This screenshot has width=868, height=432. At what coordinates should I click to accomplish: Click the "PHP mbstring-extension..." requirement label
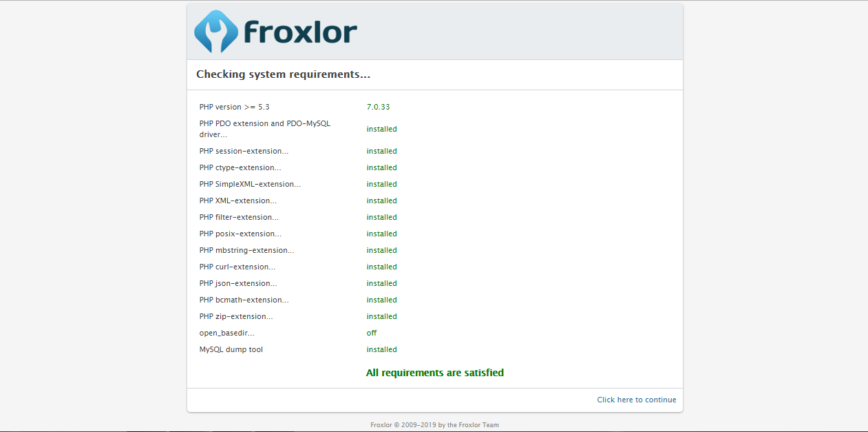(246, 250)
